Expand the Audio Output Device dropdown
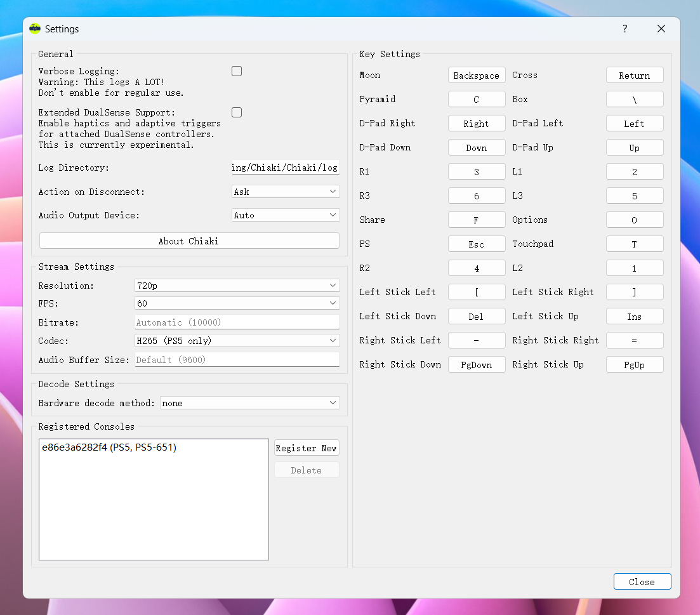700x615 pixels. 286,215
